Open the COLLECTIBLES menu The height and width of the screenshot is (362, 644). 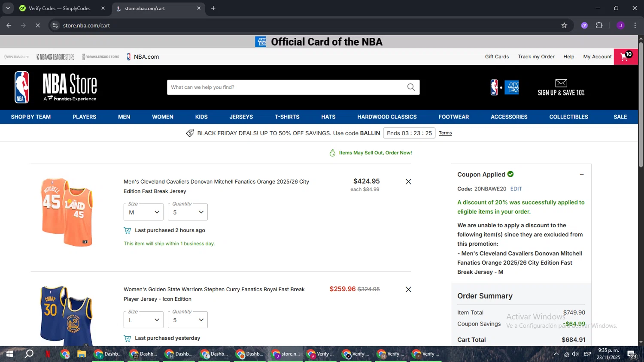569,117
